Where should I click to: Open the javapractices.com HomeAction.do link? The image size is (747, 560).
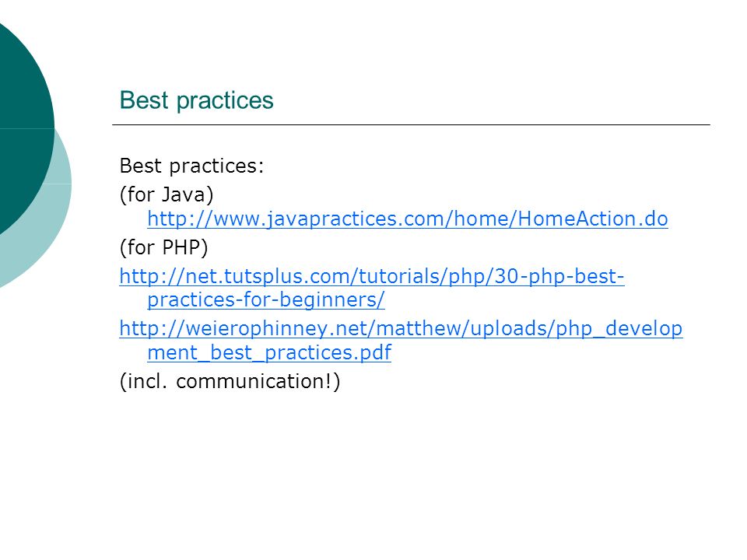(407, 219)
